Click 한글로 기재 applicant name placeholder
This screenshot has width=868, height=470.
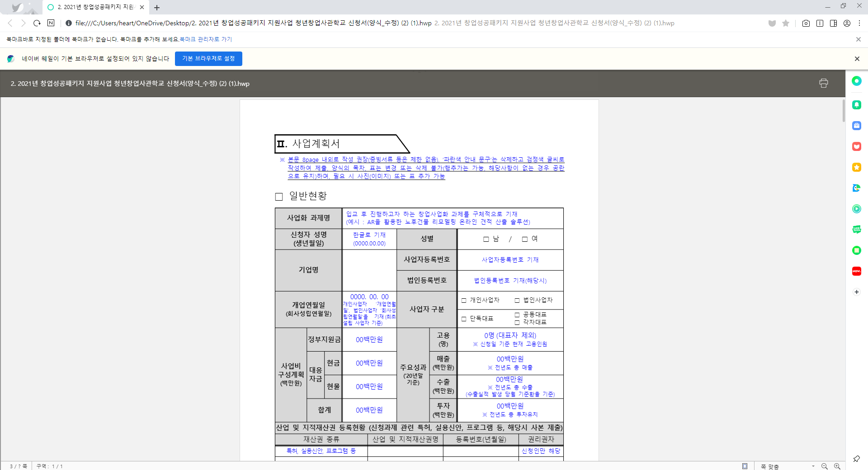pyautogui.click(x=369, y=235)
